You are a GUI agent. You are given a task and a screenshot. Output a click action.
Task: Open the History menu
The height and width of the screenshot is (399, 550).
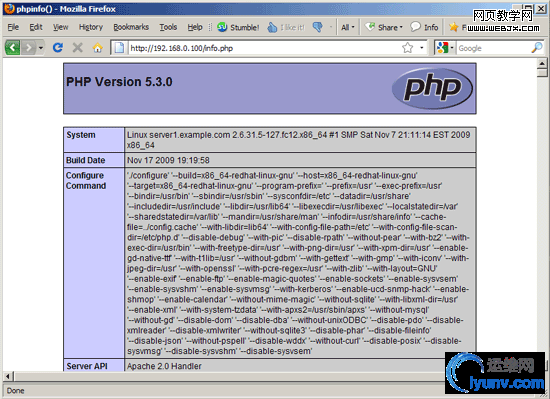(x=91, y=27)
